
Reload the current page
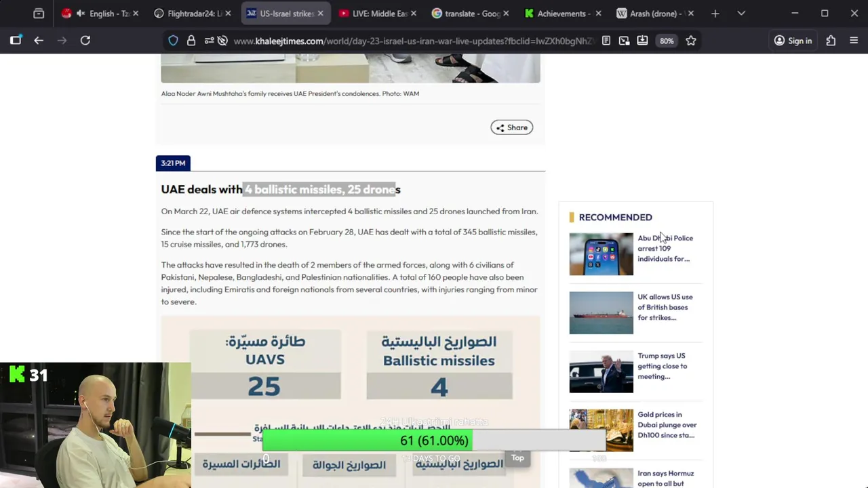pos(85,41)
